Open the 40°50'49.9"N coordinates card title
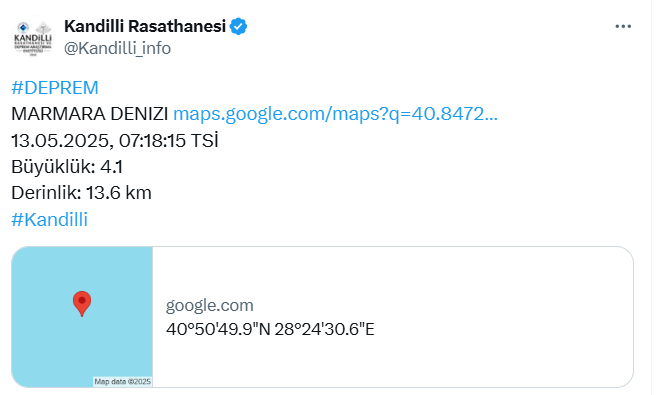This screenshot has height=395, width=667. [x=270, y=330]
